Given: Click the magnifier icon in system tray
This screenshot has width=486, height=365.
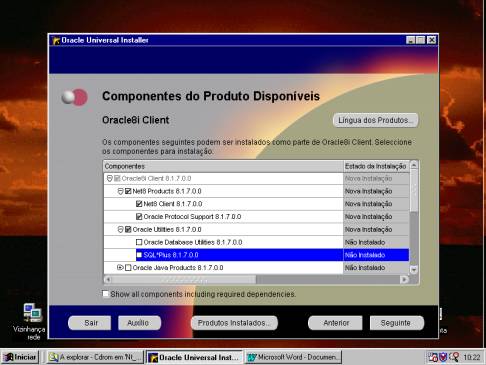Looking at the screenshot, I should click(454, 357).
